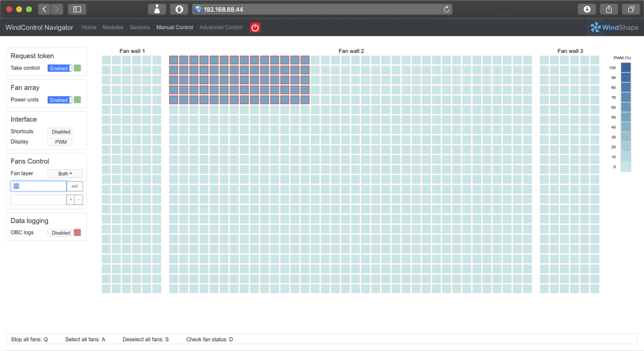Toggle the Safari sidebar icon

[x=77, y=9]
